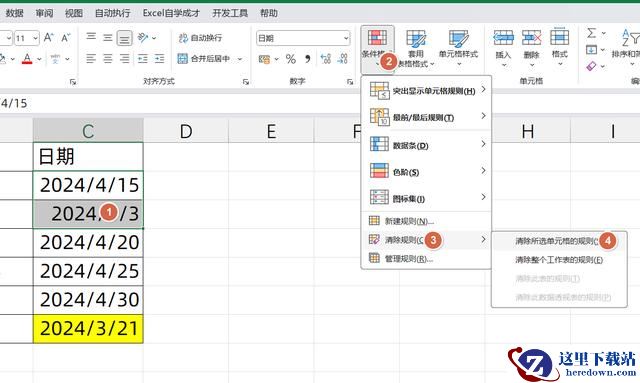Apply comma style number format
The height and width of the screenshot is (383, 640).
click(x=308, y=59)
